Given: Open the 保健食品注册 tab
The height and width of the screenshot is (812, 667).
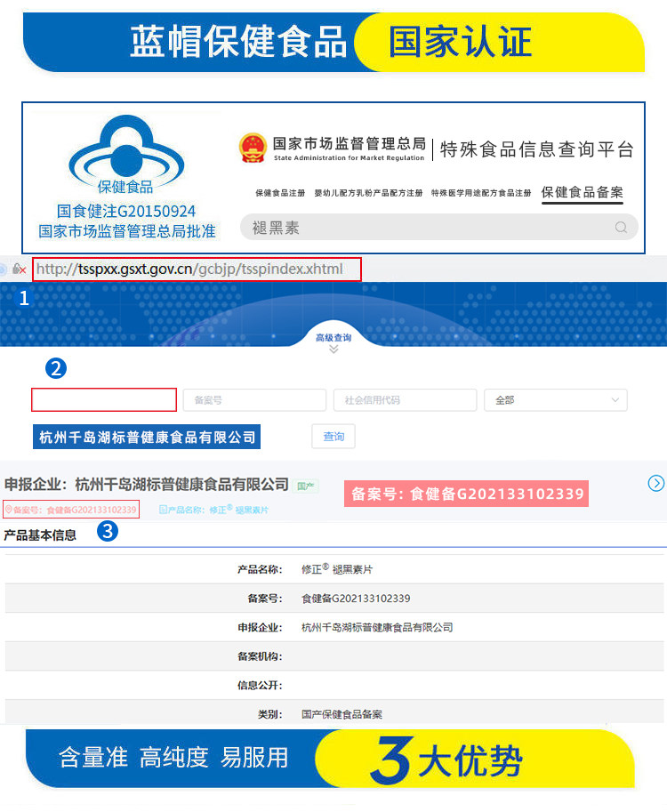Looking at the screenshot, I should click(x=280, y=193).
